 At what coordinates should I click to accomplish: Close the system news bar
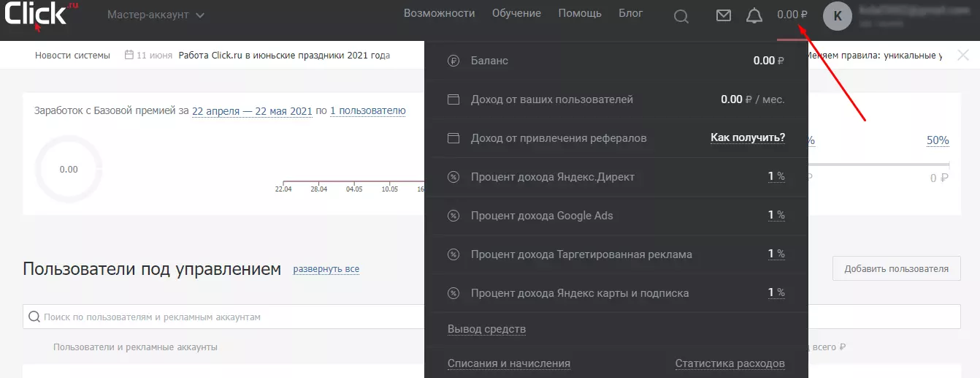pos(963,56)
